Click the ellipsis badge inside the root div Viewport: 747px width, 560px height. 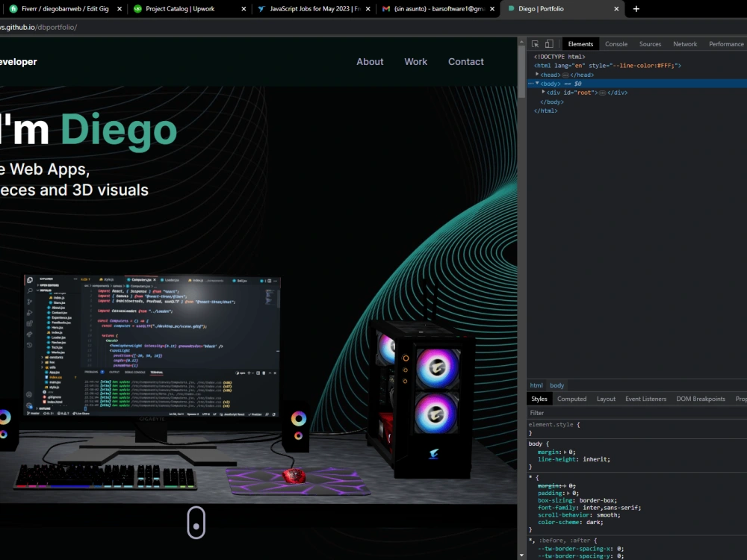(602, 93)
